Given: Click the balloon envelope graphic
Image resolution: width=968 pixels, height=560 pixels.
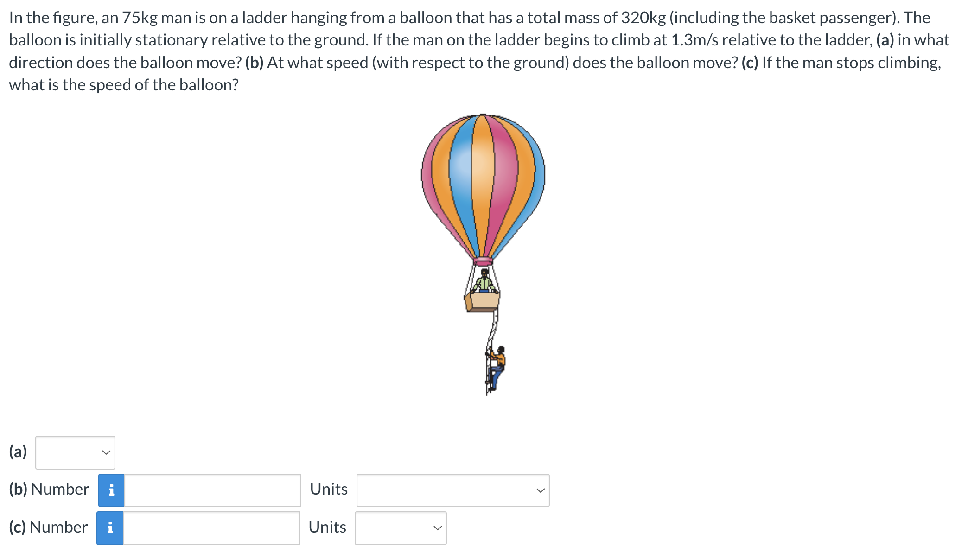Looking at the screenshot, I should click(x=482, y=181).
